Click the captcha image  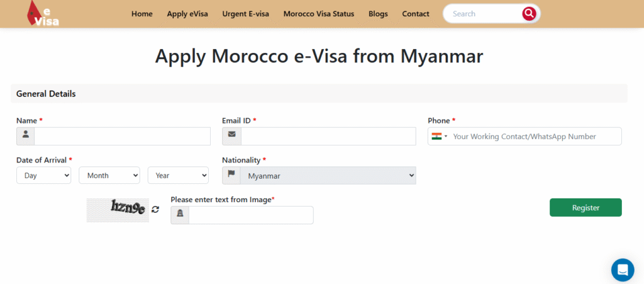click(118, 210)
